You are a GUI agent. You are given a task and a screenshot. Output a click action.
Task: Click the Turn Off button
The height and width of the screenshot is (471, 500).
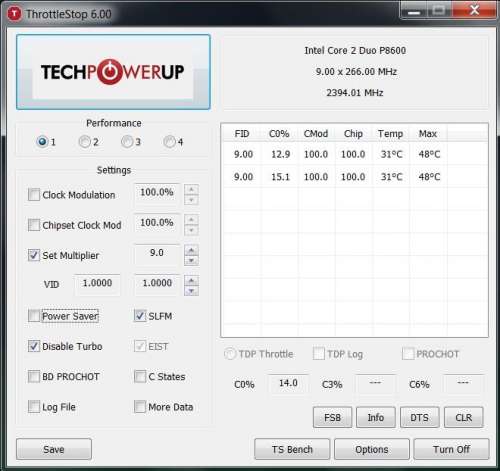point(451,449)
